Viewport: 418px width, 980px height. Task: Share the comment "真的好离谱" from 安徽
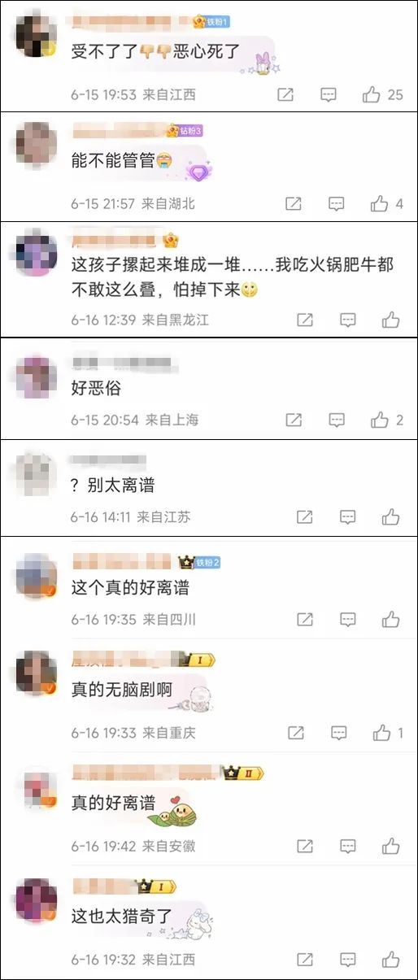[x=304, y=847]
